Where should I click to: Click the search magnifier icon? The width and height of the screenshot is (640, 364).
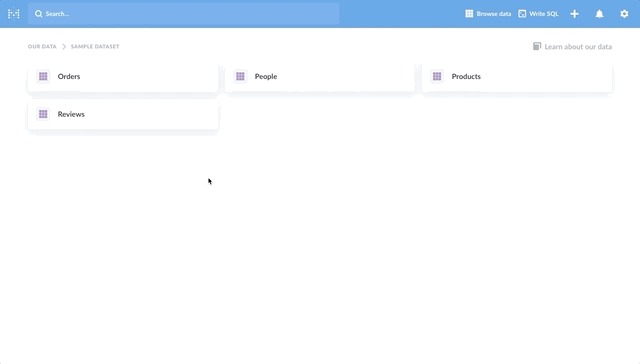tap(38, 14)
